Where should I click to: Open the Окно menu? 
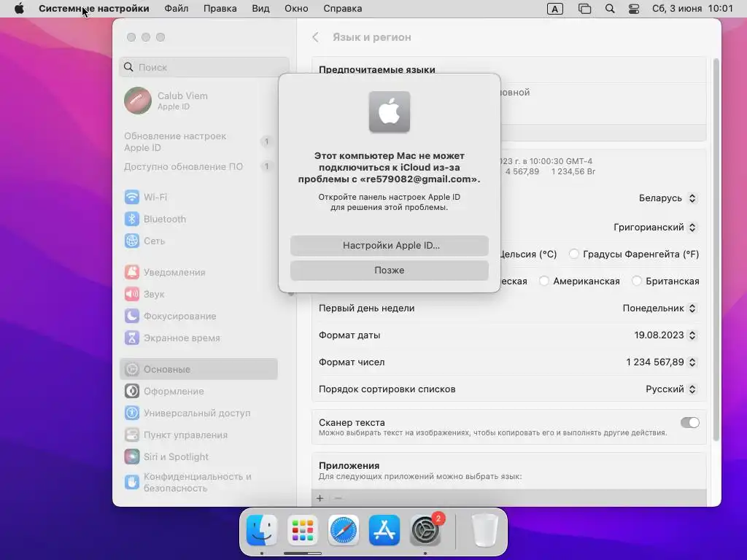[296, 9]
